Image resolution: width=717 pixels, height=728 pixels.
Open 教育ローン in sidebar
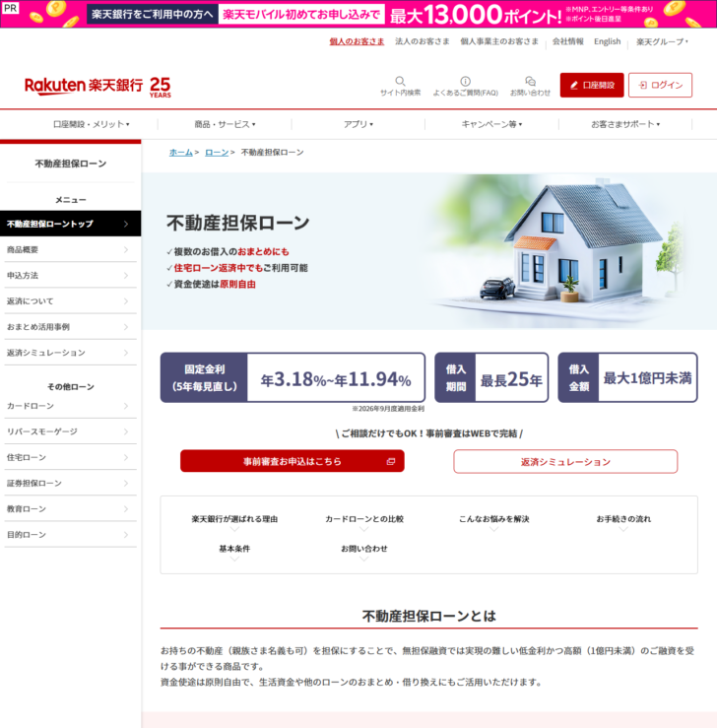71,509
